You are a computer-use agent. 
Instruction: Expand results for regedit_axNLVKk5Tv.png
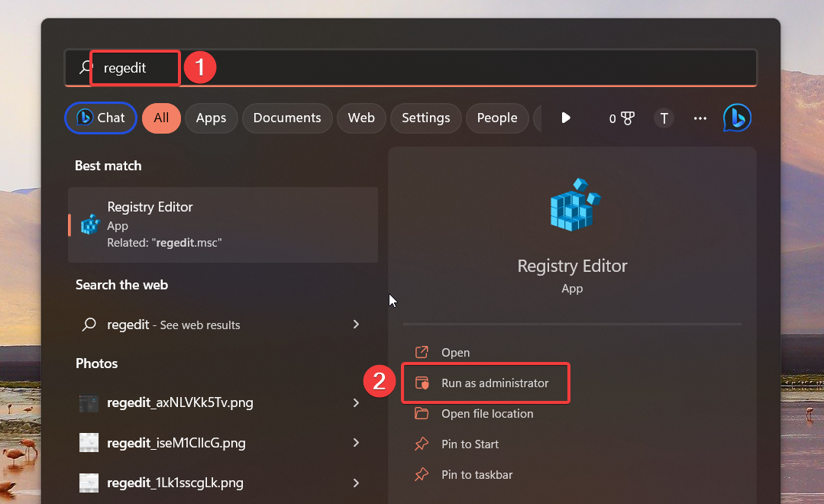click(x=356, y=402)
